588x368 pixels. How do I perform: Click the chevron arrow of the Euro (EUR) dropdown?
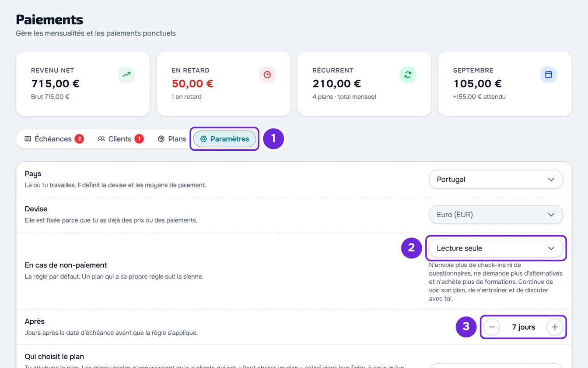(551, 215)
